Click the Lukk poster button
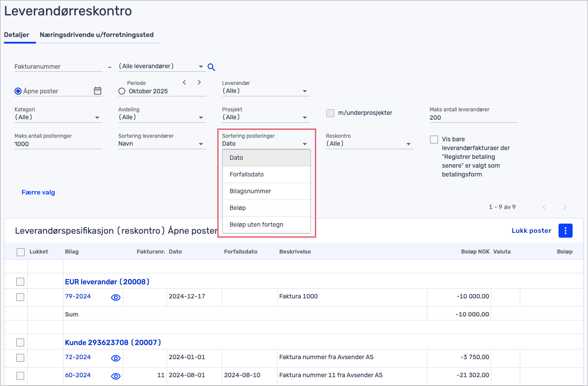The image size is (588, 386). coord(531,231)
